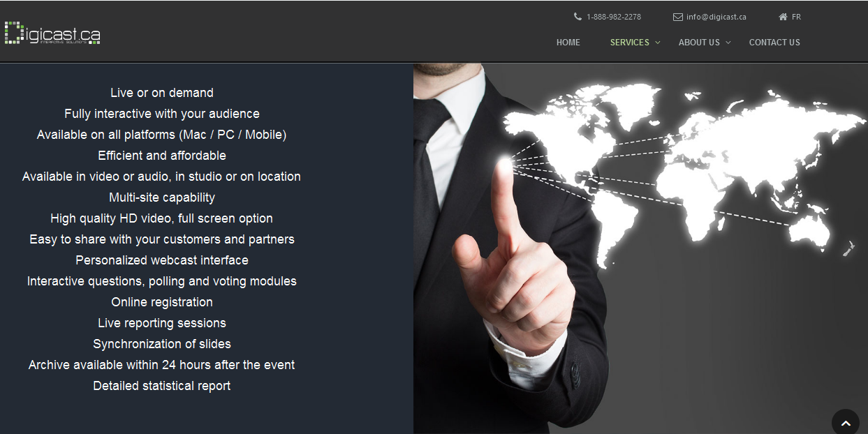Expand the Services dropdown chevron
868x434 pixels.
657,43
